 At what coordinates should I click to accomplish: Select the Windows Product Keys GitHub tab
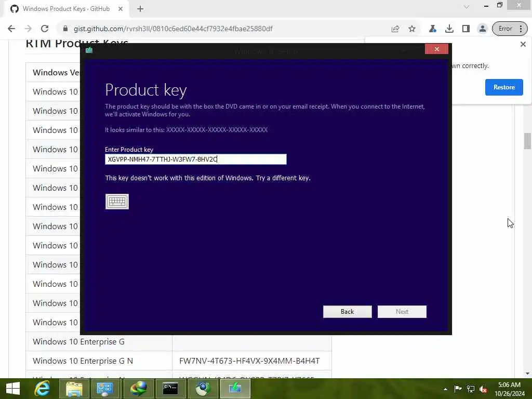tap(66, 9)
